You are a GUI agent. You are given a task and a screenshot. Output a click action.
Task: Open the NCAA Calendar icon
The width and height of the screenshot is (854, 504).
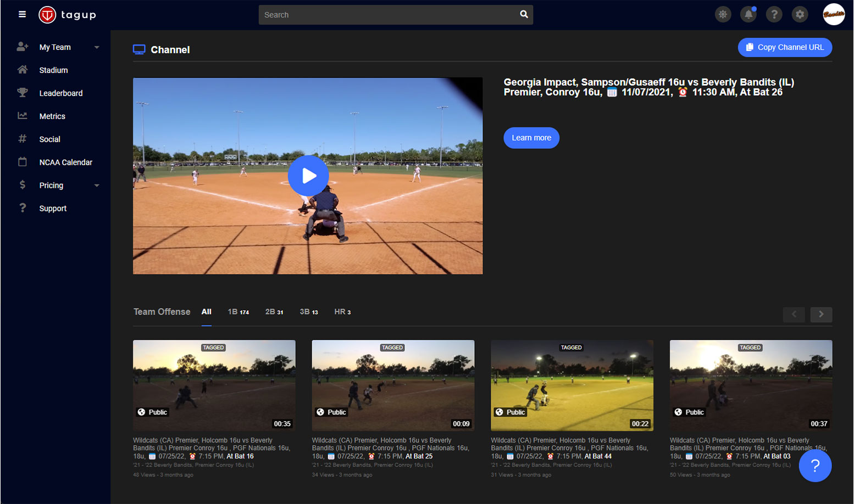[x=22, y=162]
